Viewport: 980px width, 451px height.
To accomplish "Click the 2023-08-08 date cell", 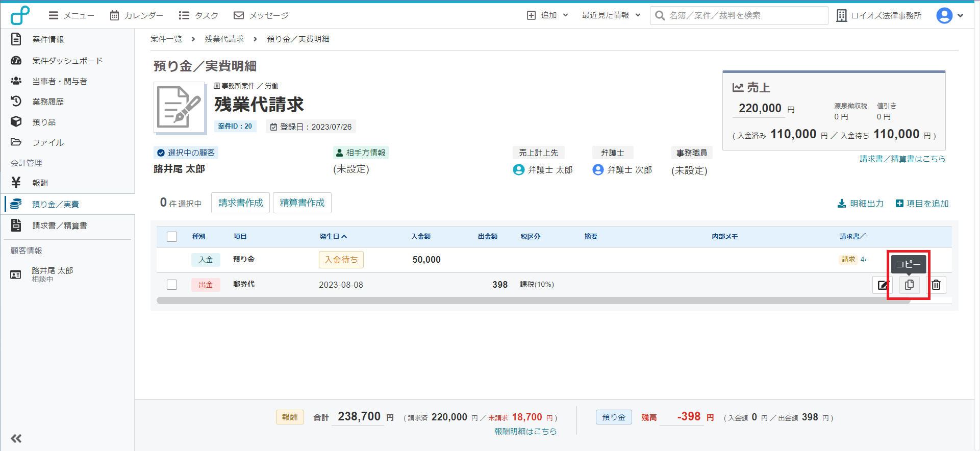I will point(341,285).
